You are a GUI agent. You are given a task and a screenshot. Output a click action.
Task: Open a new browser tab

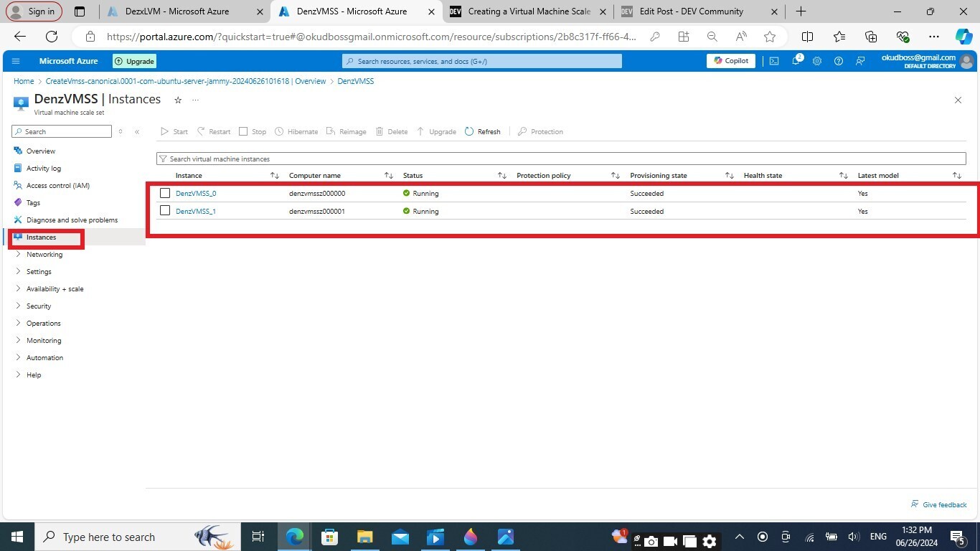click(801, 11)
